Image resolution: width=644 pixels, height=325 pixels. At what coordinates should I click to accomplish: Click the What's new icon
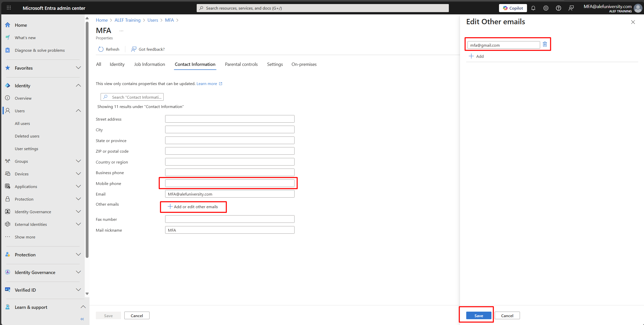pyautogui.click(x=8, y=38)
